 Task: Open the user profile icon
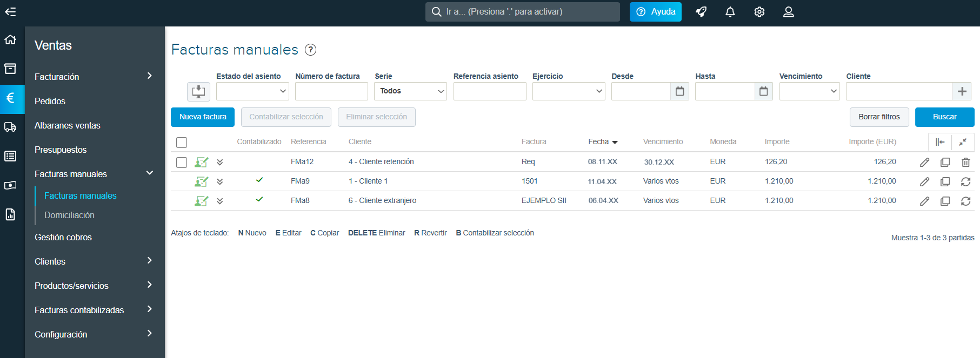(789, 12)
